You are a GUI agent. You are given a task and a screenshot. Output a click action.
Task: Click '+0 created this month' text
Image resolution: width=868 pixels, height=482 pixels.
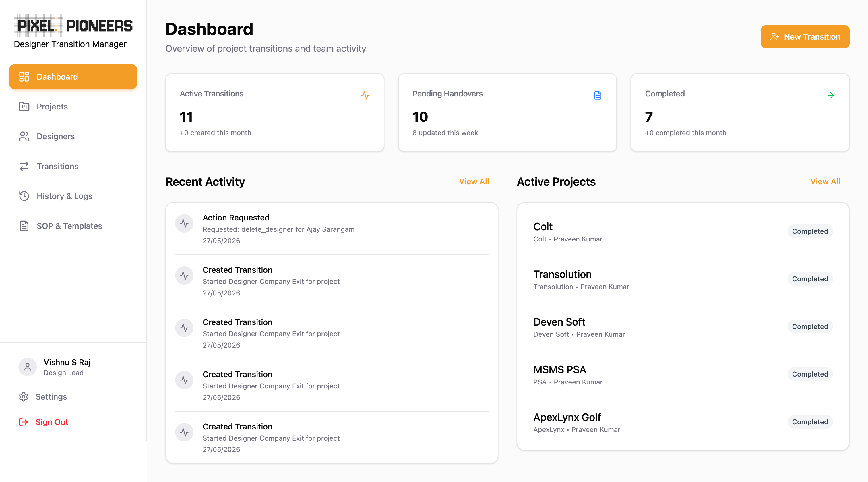pos(215,133)
